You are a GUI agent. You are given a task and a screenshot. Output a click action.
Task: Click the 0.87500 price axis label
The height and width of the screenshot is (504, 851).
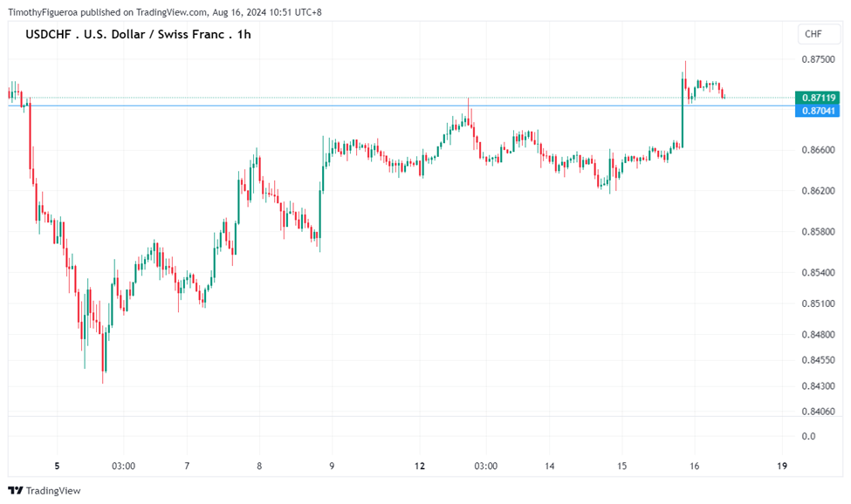[817, 60]
